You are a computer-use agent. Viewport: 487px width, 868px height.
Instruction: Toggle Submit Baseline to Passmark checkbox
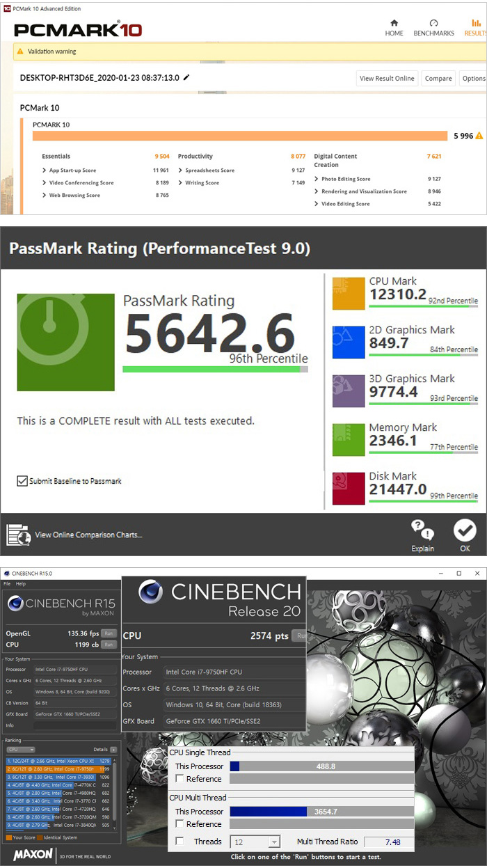pyautogui.click(x=23, y=481)
